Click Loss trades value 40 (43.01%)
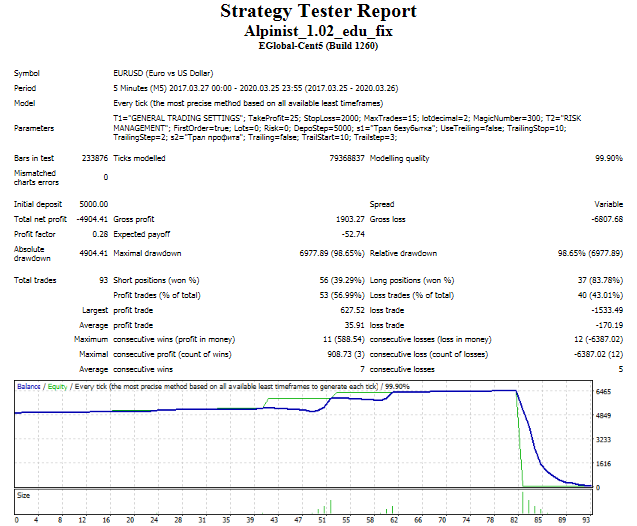The width and height of the screenshot is (637, 526). pos(600,295)
